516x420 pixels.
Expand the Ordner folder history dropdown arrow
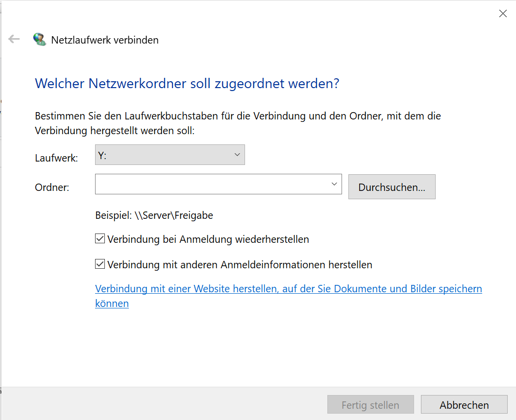click(x=334, y=184)
